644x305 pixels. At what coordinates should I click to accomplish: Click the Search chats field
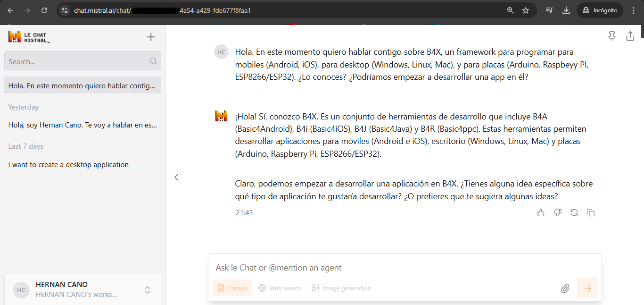pyautogui.click(x=83, y=61)
